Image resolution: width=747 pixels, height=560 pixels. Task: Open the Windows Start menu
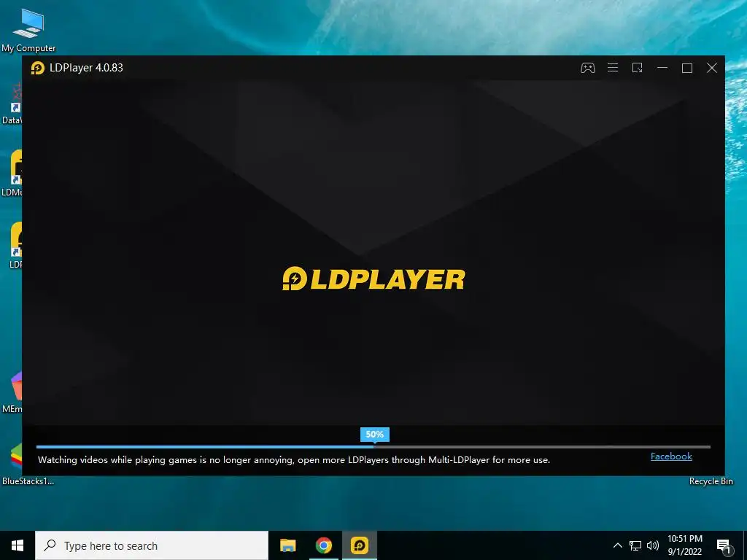click(x=18, y=545)
